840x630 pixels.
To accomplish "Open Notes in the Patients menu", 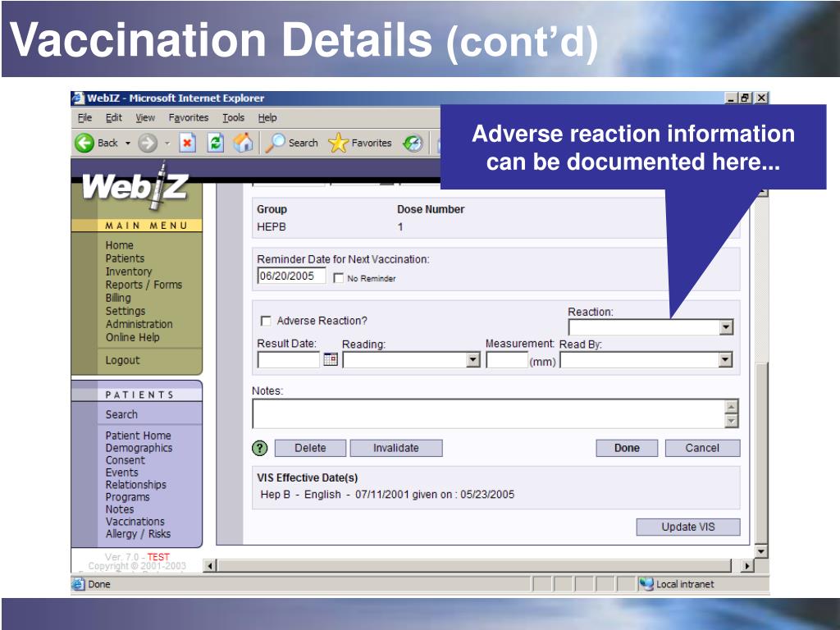I will click(120, 509).
